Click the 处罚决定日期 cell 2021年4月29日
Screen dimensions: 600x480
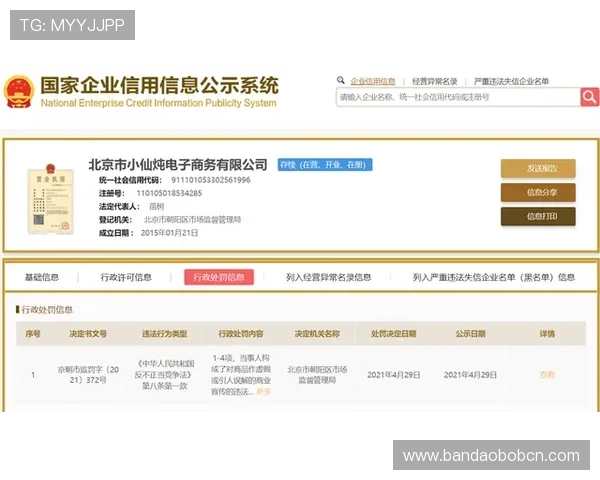[394, 375]
